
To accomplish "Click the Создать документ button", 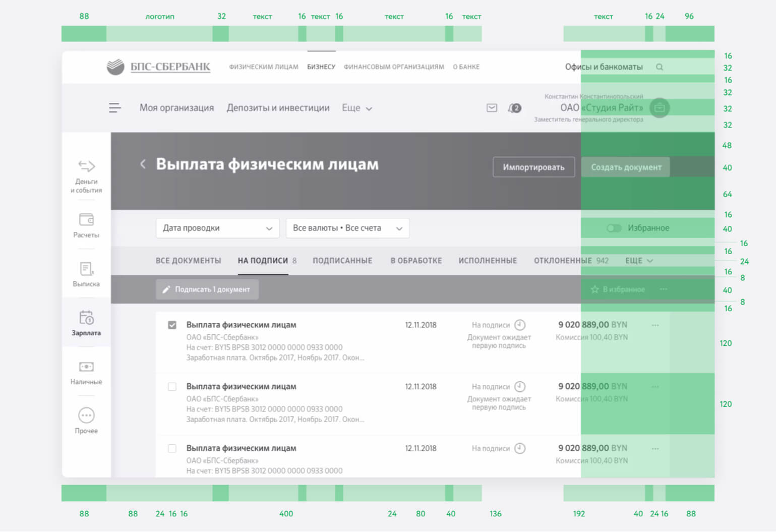I will [626, 167].
